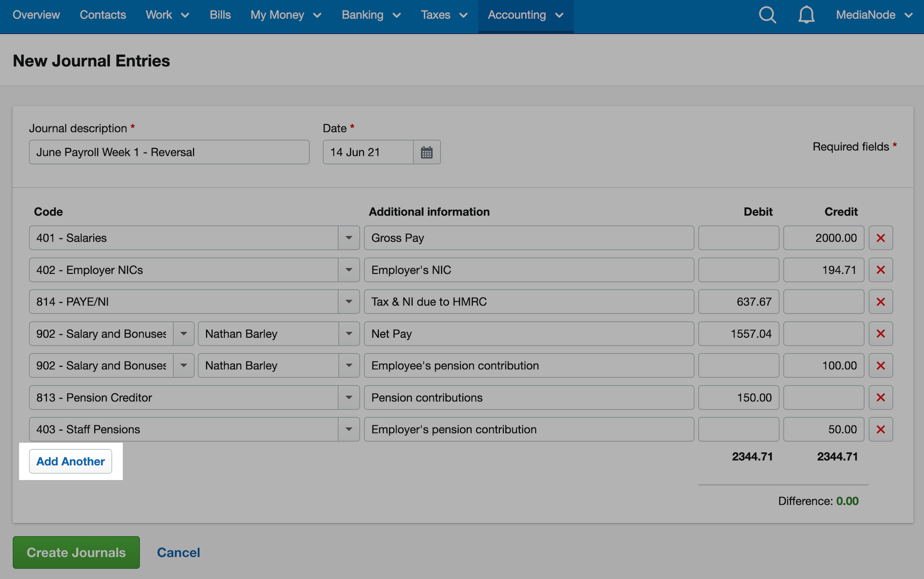Image resolution: width=924 pixels, height=579 pixels.
Task: Remove the Tax & NI due to HMRC row
Action: pos(881,302)
